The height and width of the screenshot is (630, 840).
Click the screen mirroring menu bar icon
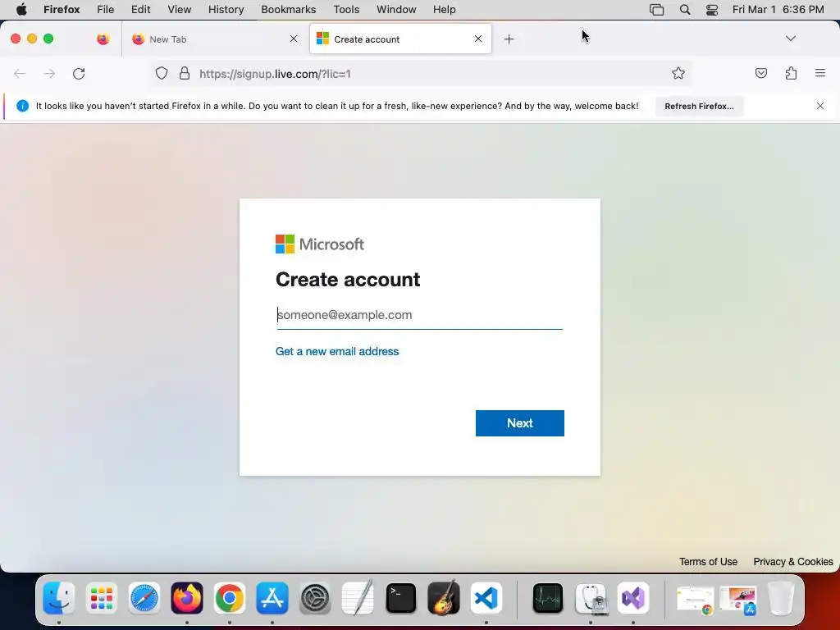click(656, 10)
